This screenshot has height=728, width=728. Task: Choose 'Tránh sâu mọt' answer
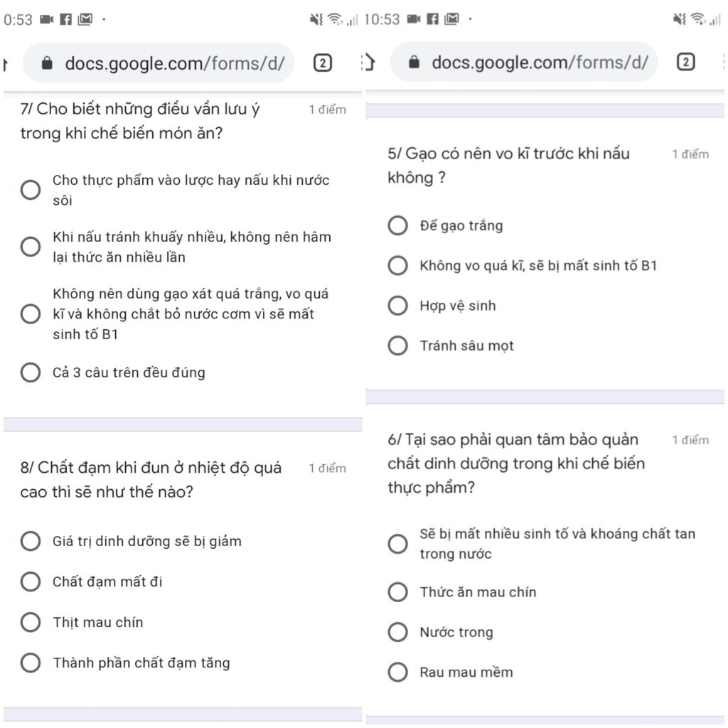[x=398, y=346]
